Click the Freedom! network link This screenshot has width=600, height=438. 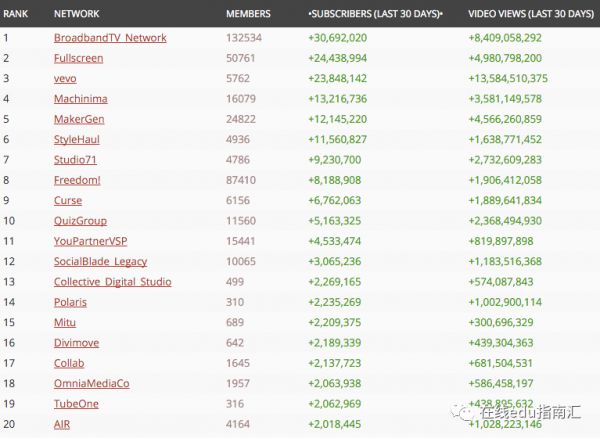pyautogui.click(x=76, y=180)
